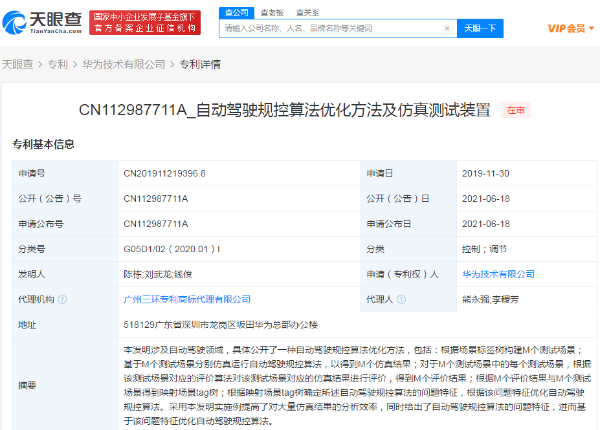
Task: Select the 2021-06-18 value in the 申请公布日 row
Action: [486, 224]
